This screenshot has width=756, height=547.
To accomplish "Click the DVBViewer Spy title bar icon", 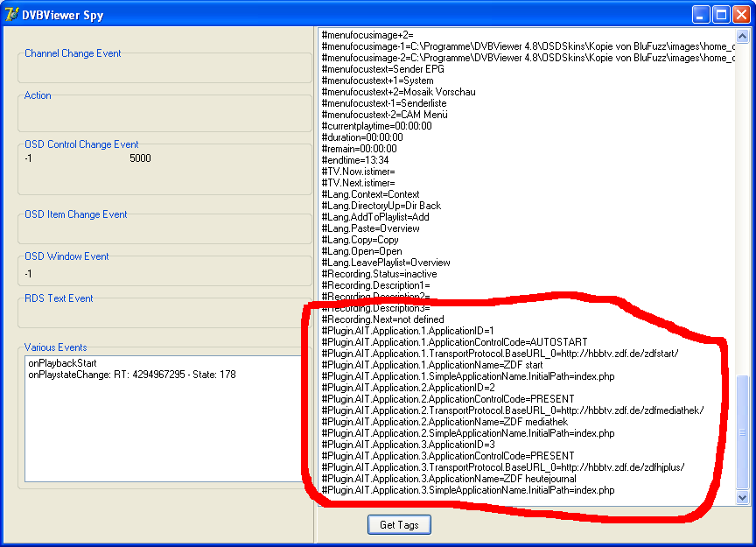I will (x=12, y=14).
